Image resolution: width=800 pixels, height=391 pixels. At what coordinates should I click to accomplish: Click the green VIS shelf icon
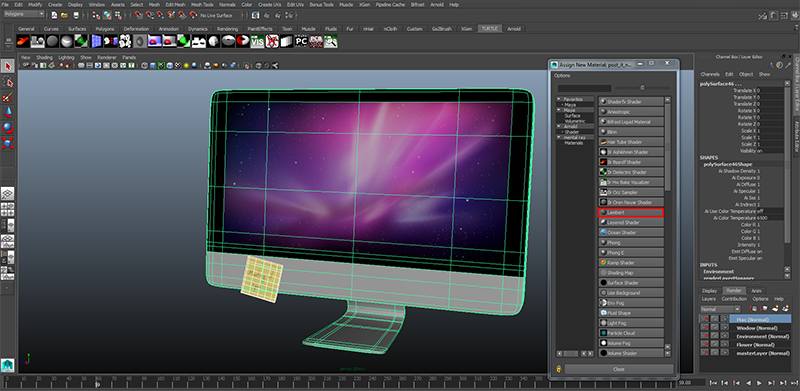[x=257, y=41]
